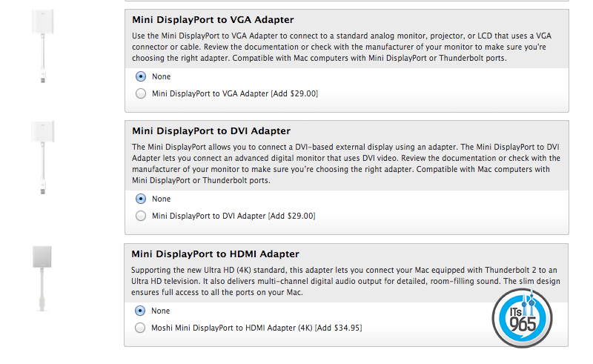Click the DVI adapter product image
Viewport: 593px width, 364px height.
pos(43,157)
